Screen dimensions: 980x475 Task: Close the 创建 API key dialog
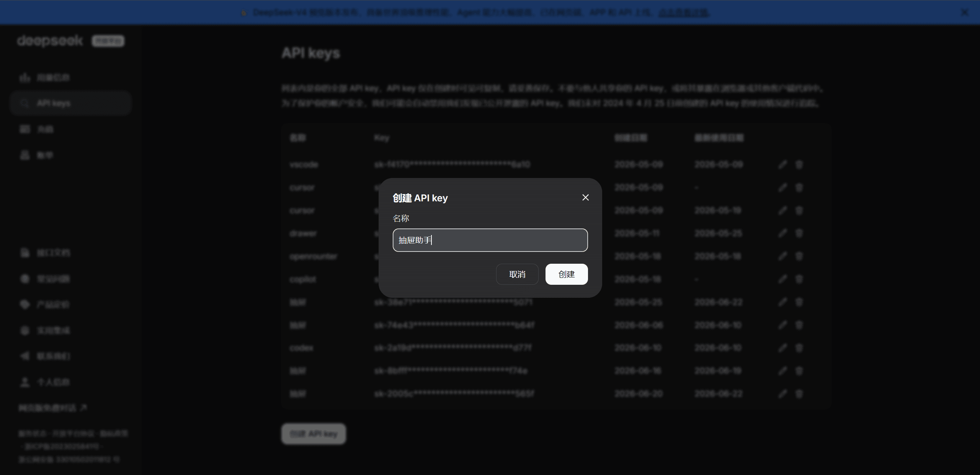click(585, 198)
